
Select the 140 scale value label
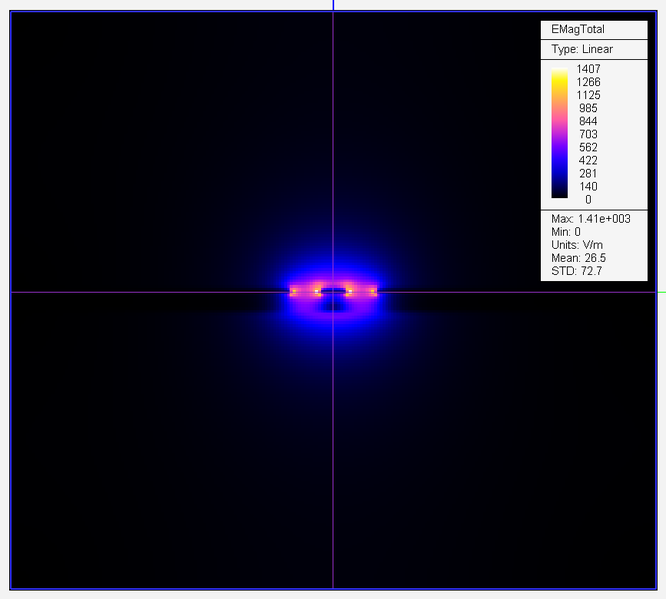tap(587, 186)
